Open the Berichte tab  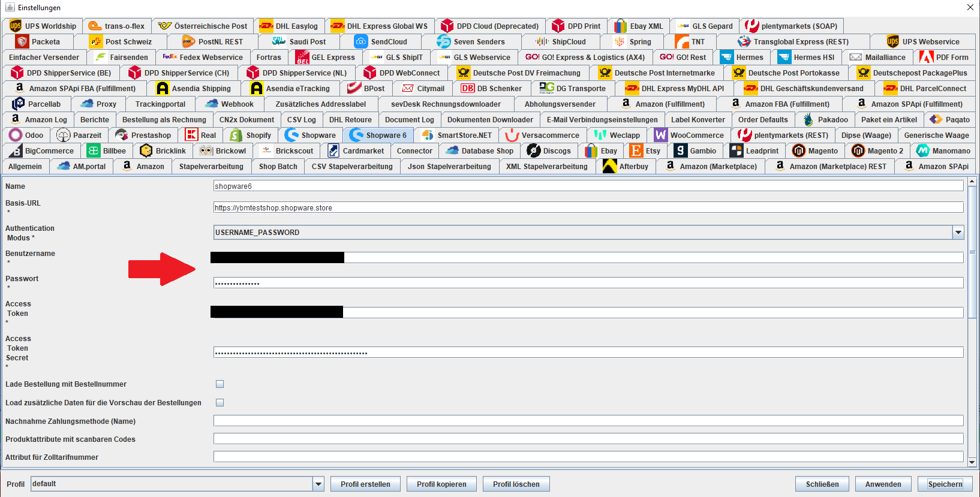(x=95, y=119)
